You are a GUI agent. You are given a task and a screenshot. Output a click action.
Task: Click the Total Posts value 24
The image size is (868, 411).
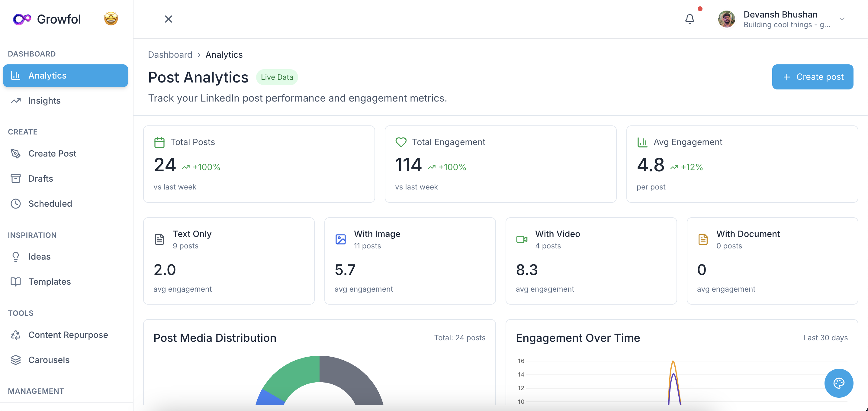165,165
